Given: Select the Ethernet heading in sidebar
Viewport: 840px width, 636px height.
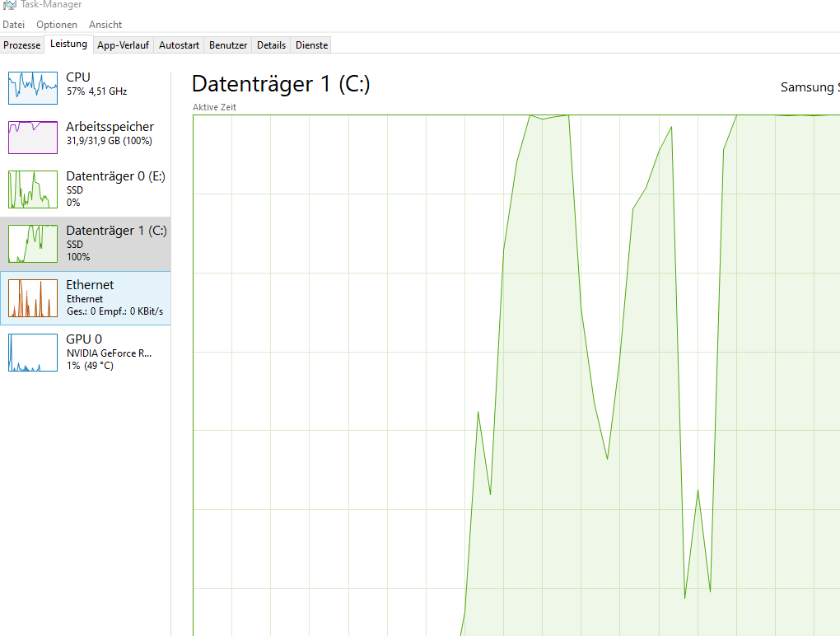Looking at the screenshot, I should tap(90, 284).
